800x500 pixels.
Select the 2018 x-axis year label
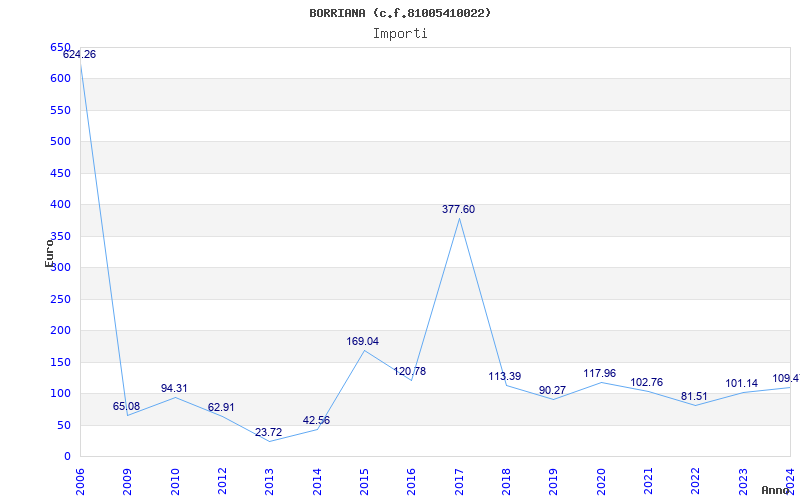[x=506, y=482]
